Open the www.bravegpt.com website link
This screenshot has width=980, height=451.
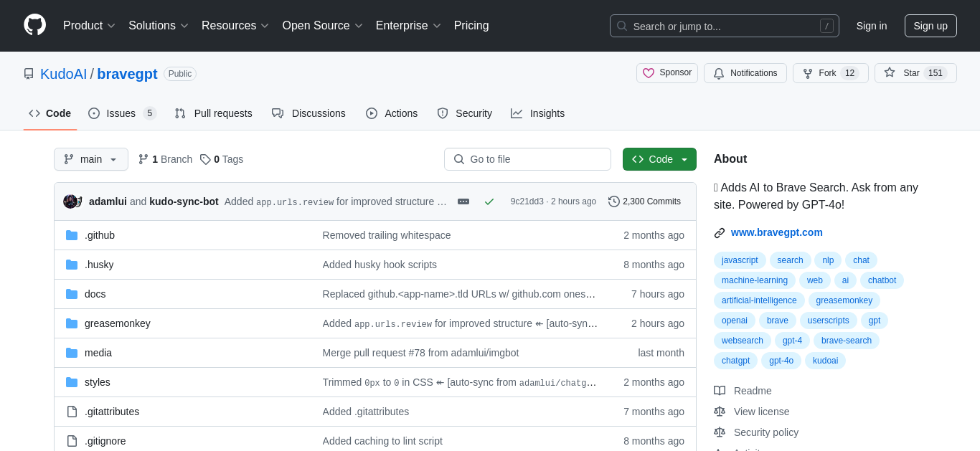coord(777,232)
